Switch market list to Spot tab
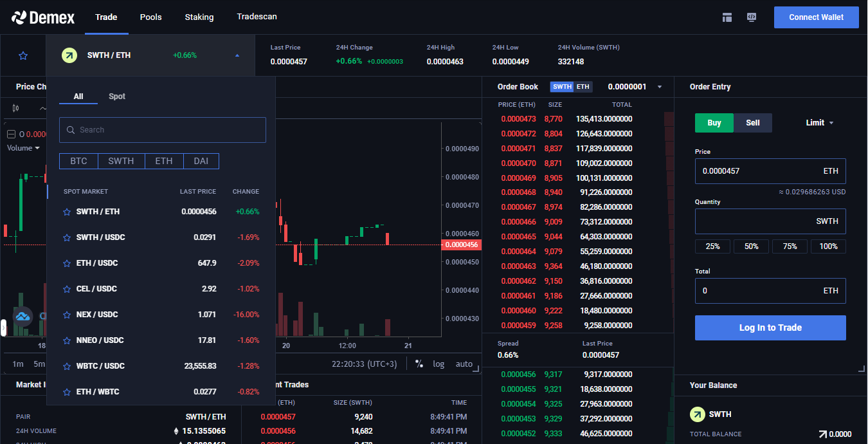Screen dimensions: 868x444 117,97
